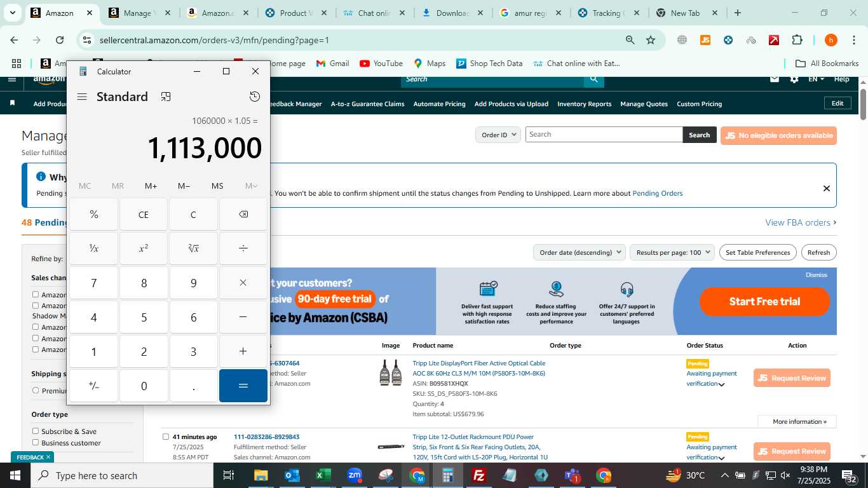This screenshot has height=488, width=868.
Task: Open File Explorer from the taskbar
Action: point(261,475)
